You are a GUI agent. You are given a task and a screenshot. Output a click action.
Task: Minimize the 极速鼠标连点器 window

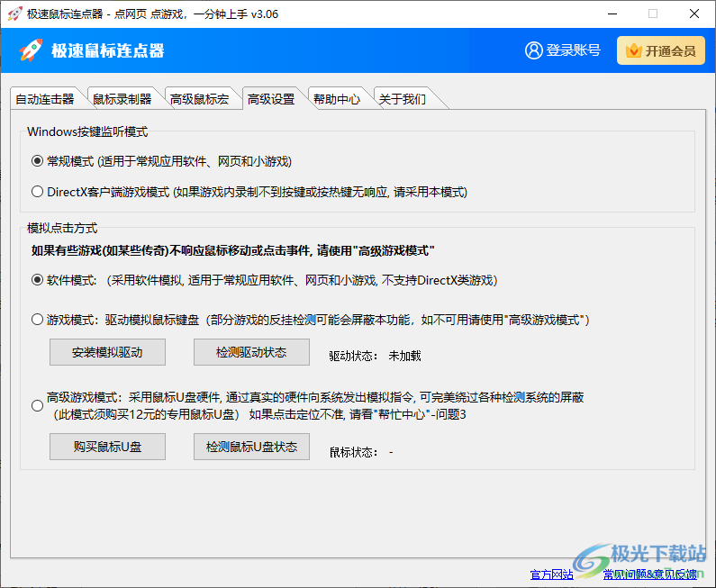click(612, 14)
